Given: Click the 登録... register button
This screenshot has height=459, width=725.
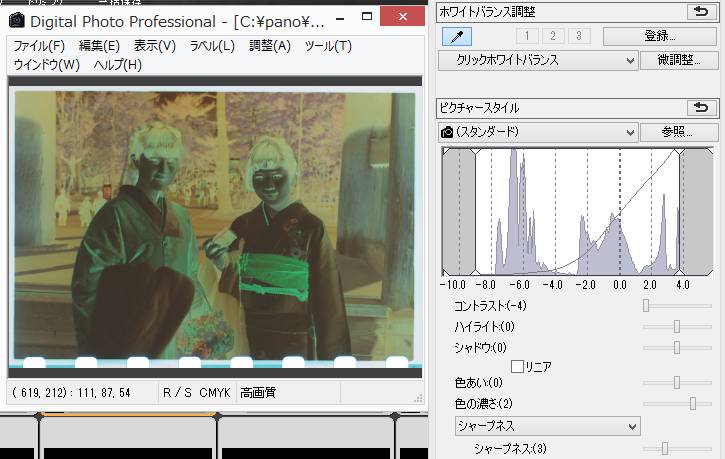Looking at the screenshot, I should click(660, 36).
